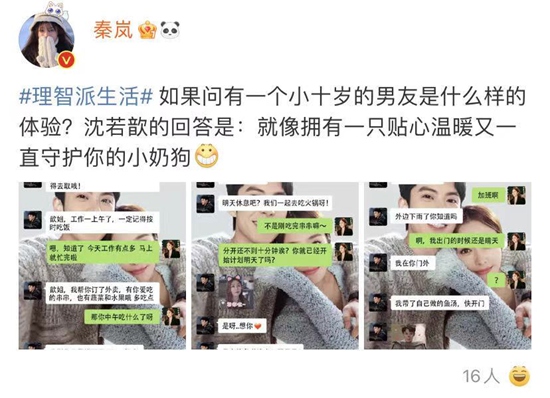Viewport: 550px width, 398px height.
Task: Click the crown membership badge
Action: point(147,30)
